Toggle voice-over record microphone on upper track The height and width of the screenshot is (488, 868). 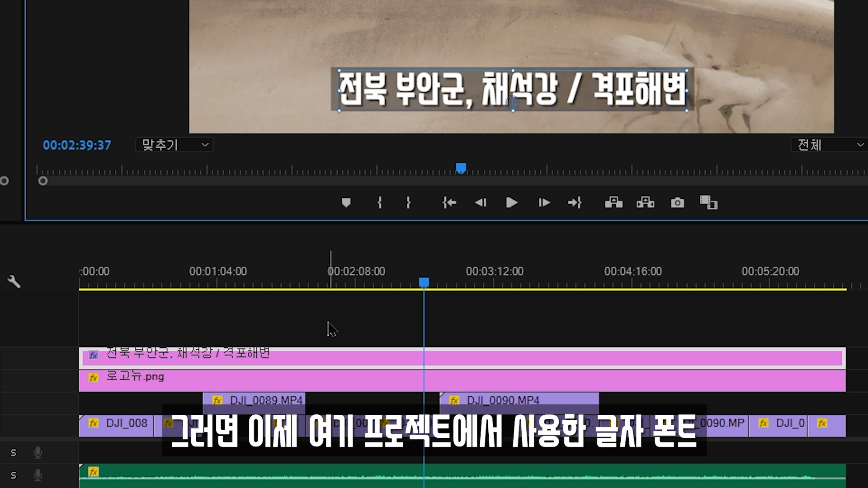tap(38, 452)
